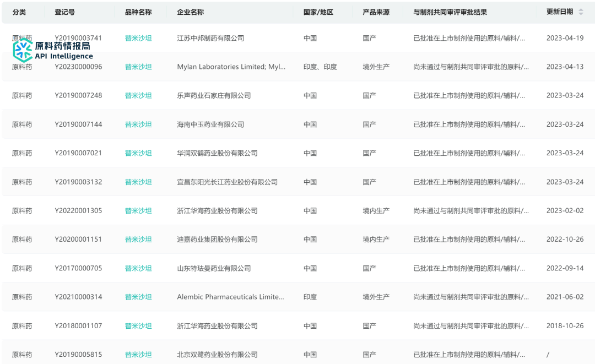Click the update date 2022-09-14
Image resolution: width=595 pixels, height=364 pixels.
(x=565, y=268)
